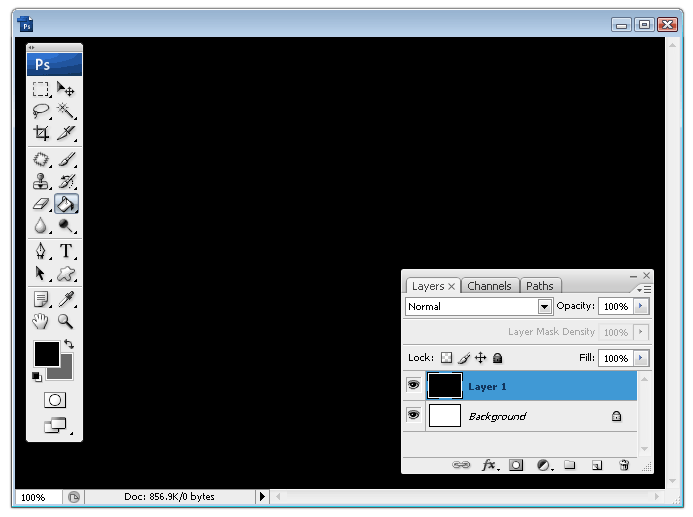Screen dimensions: 693x517
Task: Open the Fill slider arrow
Action: (641, 357)
